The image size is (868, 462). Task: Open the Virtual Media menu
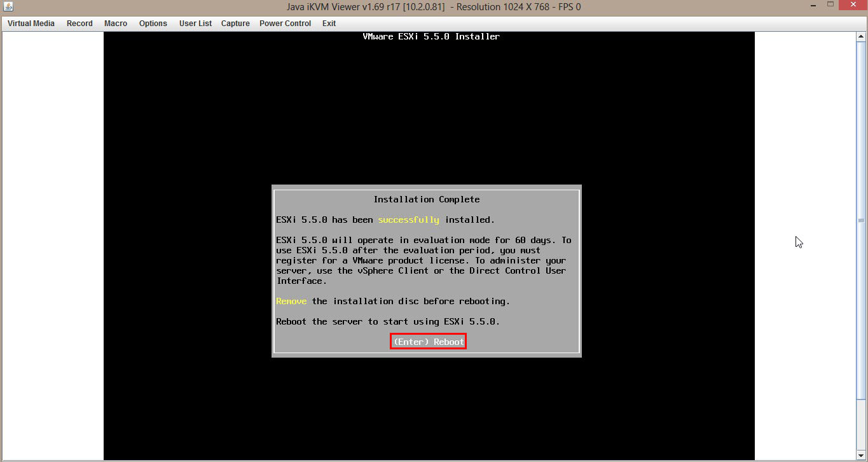pyautogui.click(x=31, y=24)
